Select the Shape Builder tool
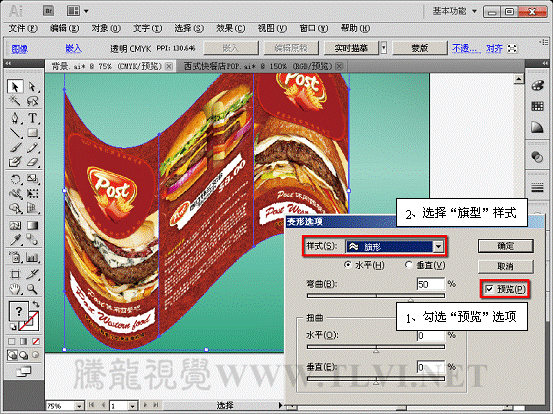553x414 pixels. (15, 208)
